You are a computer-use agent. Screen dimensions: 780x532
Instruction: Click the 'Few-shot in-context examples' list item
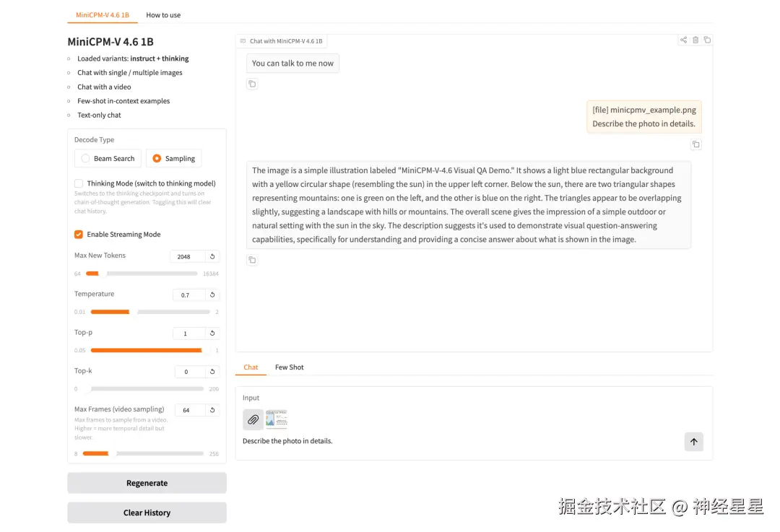[123, 101]
